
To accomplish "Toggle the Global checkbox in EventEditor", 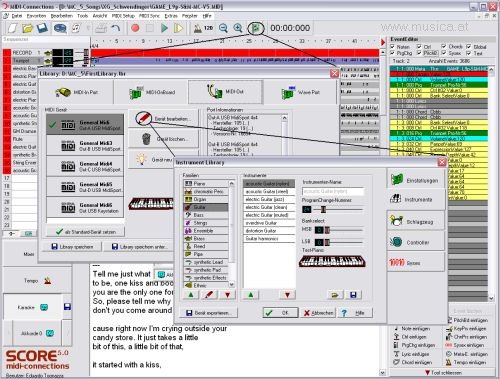I will pos(469,46).
